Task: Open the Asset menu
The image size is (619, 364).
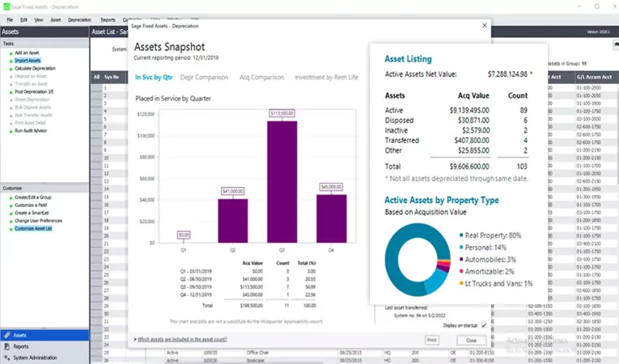Action: point(56,19)
